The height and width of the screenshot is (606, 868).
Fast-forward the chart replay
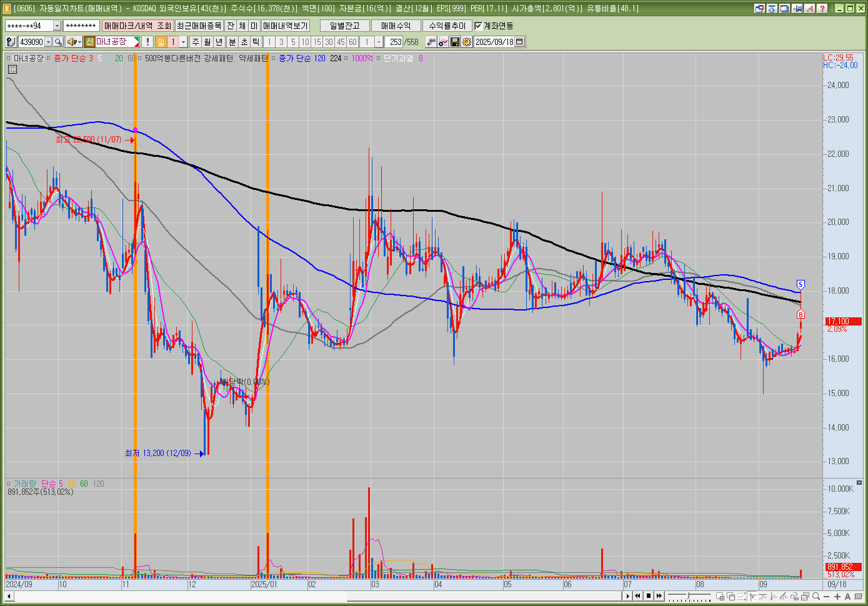(659, 596)
